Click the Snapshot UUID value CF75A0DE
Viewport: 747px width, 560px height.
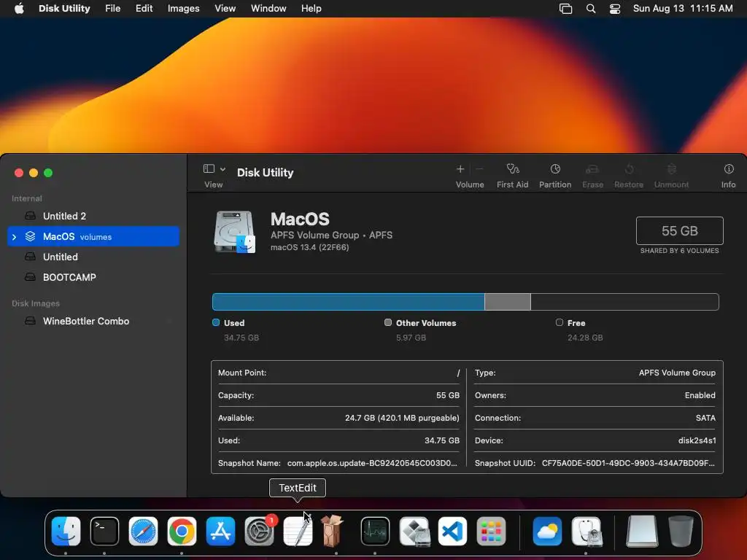click(628, 463)
